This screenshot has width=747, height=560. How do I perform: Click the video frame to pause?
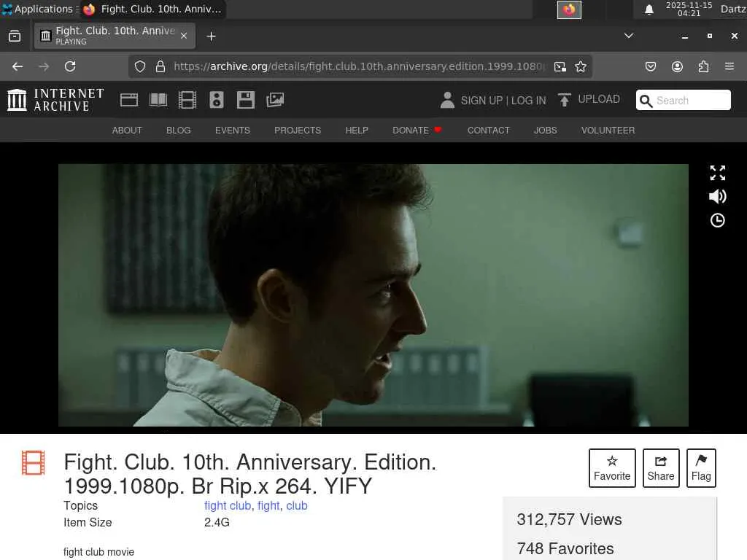373,295
